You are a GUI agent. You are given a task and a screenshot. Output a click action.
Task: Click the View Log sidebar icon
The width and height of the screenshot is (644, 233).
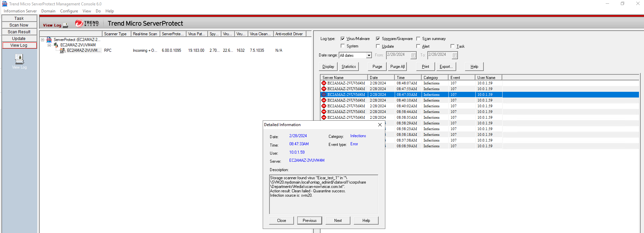pos(19,59)
